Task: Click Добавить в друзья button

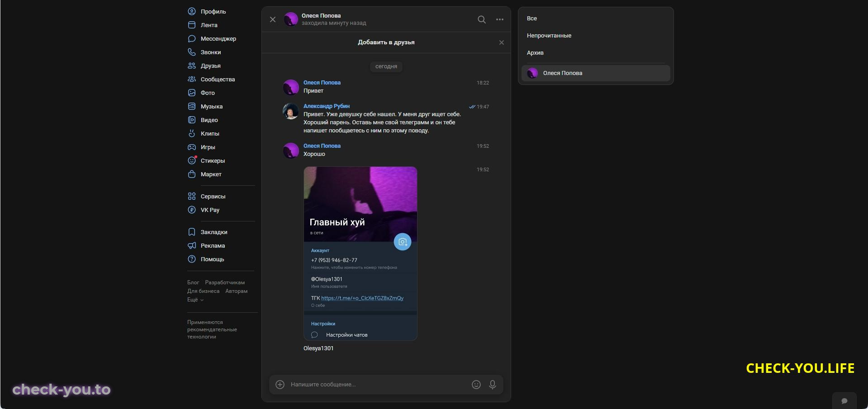Action: click(386, 42)
